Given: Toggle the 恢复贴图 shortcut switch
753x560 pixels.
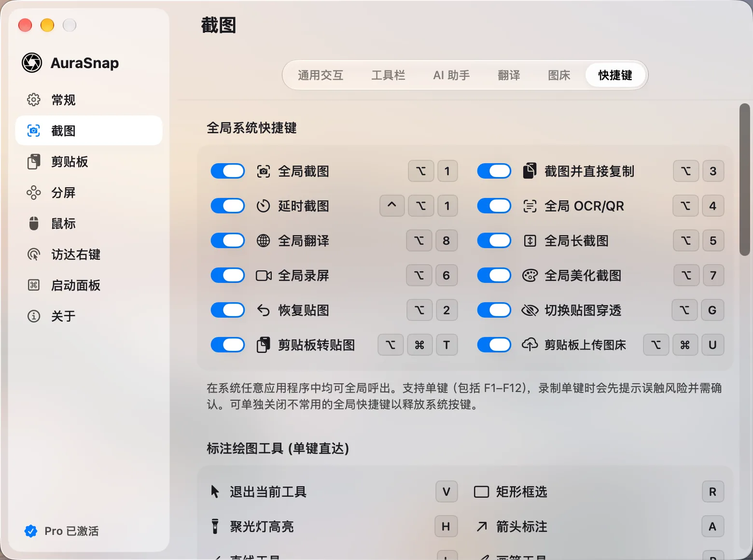Looking at the screenshot, I should pos(228,310).
